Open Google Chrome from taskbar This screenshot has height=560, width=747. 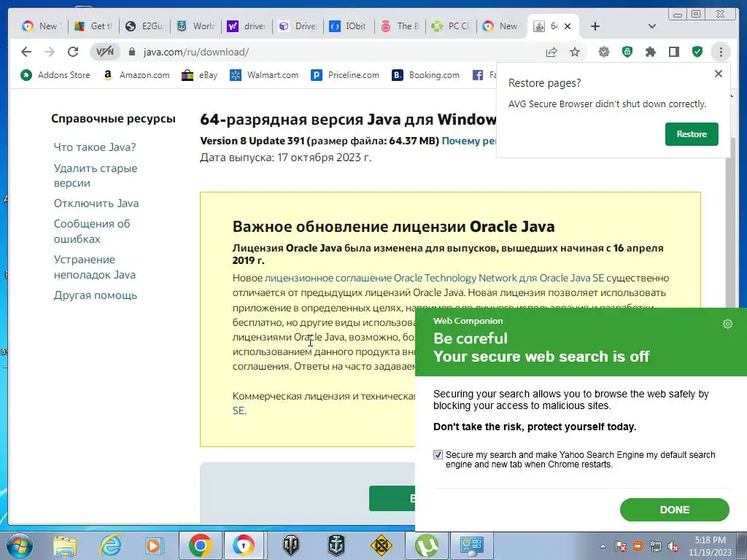(x=200, y=545)
